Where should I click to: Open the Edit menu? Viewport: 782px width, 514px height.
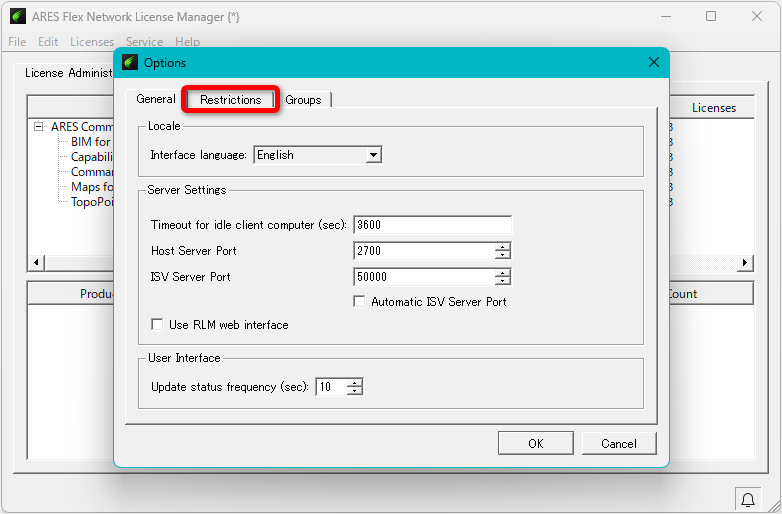tap(48, 42)
